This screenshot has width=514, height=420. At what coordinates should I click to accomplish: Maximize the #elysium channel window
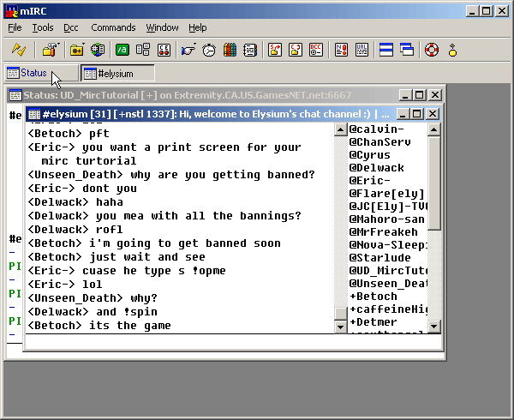(417, 114)
